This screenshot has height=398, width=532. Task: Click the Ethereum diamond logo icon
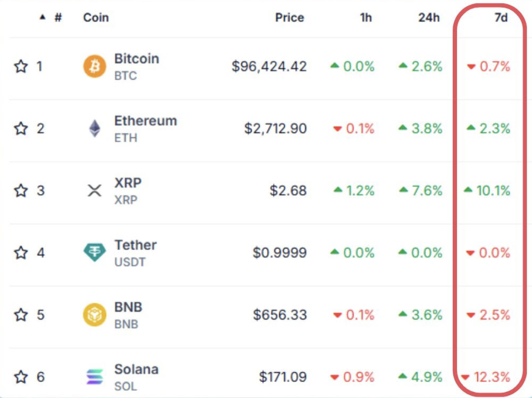click(95, 129)
